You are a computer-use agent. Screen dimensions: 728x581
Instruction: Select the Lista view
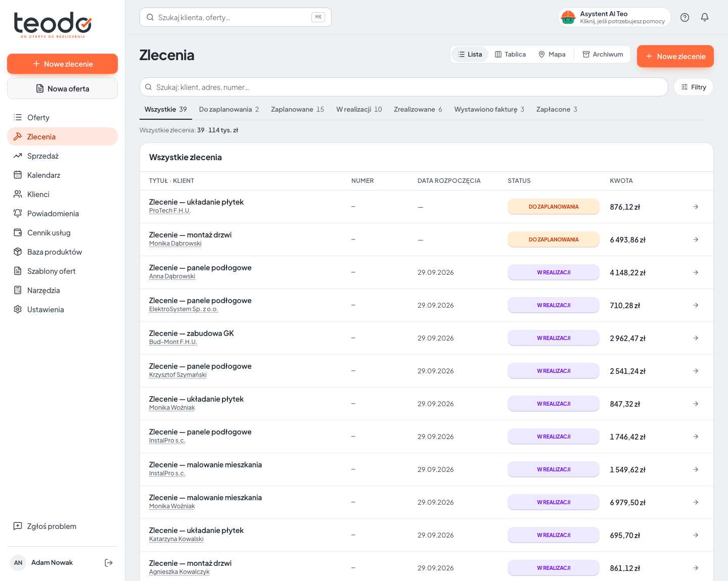tap(470, 55)
